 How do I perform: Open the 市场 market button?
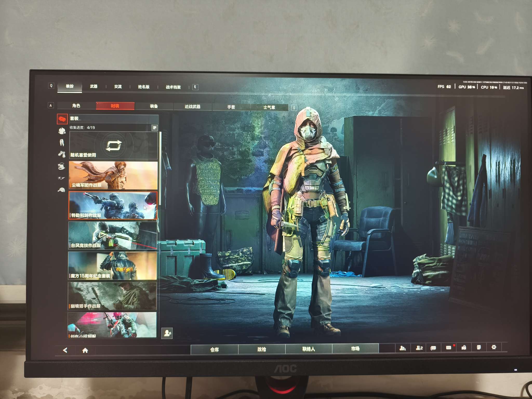(x=355, y=349)
